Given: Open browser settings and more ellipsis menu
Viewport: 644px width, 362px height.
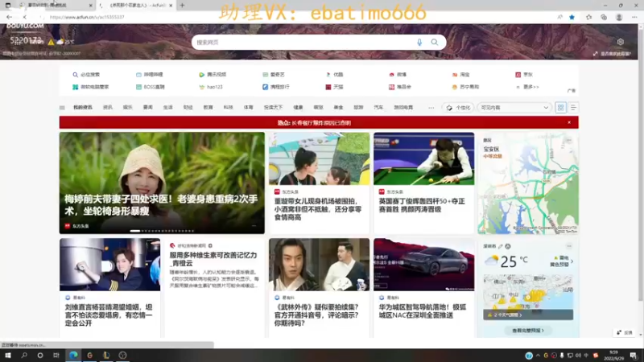Looking at the screenshot, I should (634, 17).
